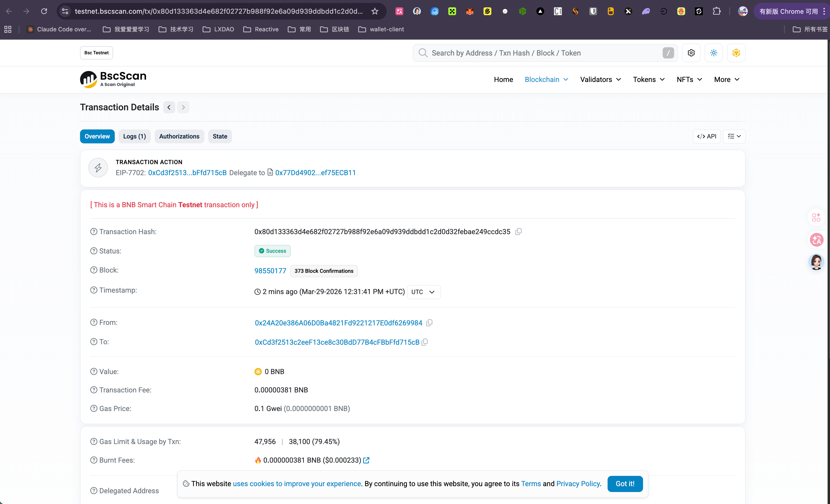The width and height of the screenshot is (830, 504).
Task: Focus the address search field
Action: tap(539, 53)
